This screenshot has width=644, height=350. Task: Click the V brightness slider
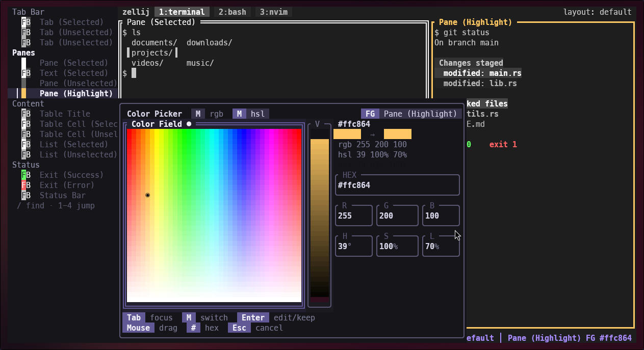tap(320, 216)
